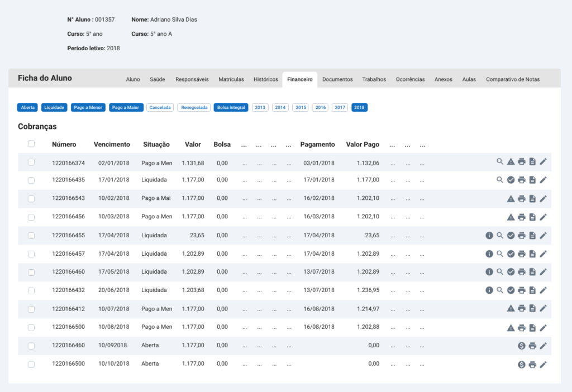Click the magnifier icon in row 1220166435
Screen dimensions: 572x392
(x=500, y=180)
